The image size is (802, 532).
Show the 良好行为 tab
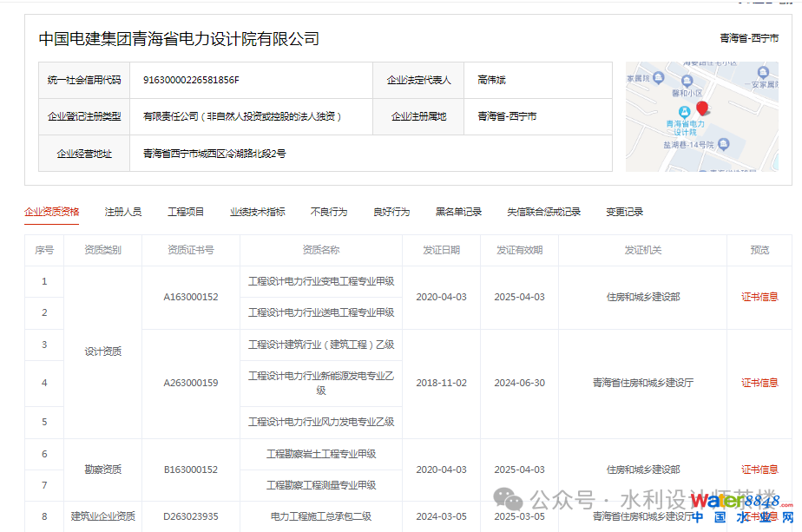[391, 212]
